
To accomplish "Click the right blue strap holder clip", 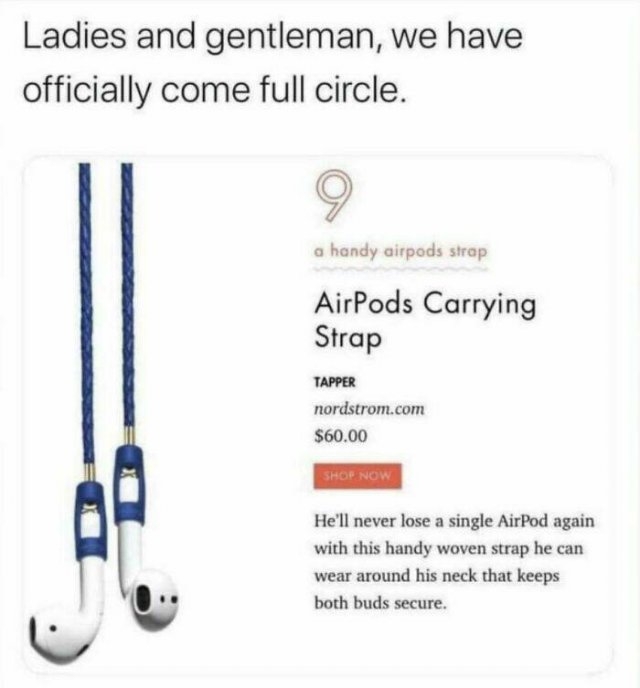I will [130, 485].
